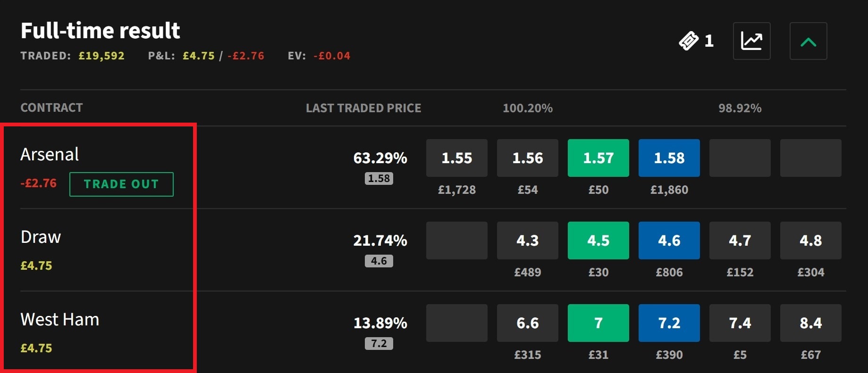Click Arsenal 1.55 price box

pyautogui.click(x=456, y=158)
